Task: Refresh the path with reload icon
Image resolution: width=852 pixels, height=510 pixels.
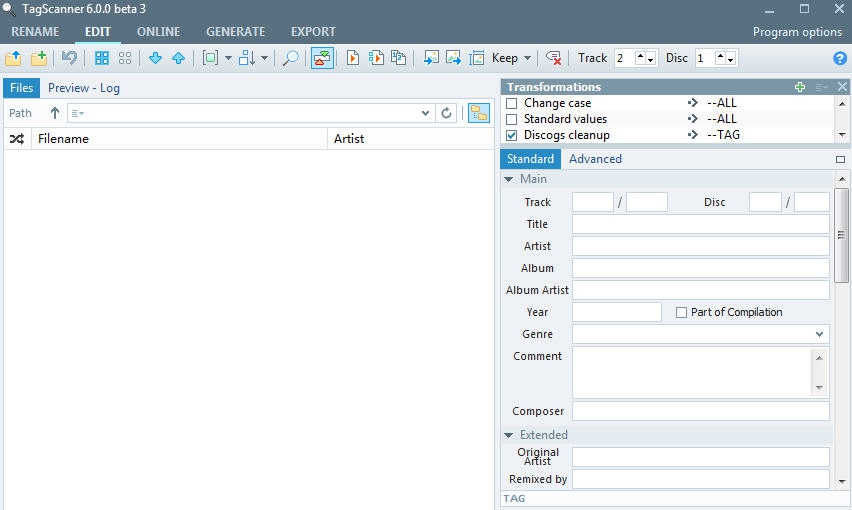Action: point(446,113)
